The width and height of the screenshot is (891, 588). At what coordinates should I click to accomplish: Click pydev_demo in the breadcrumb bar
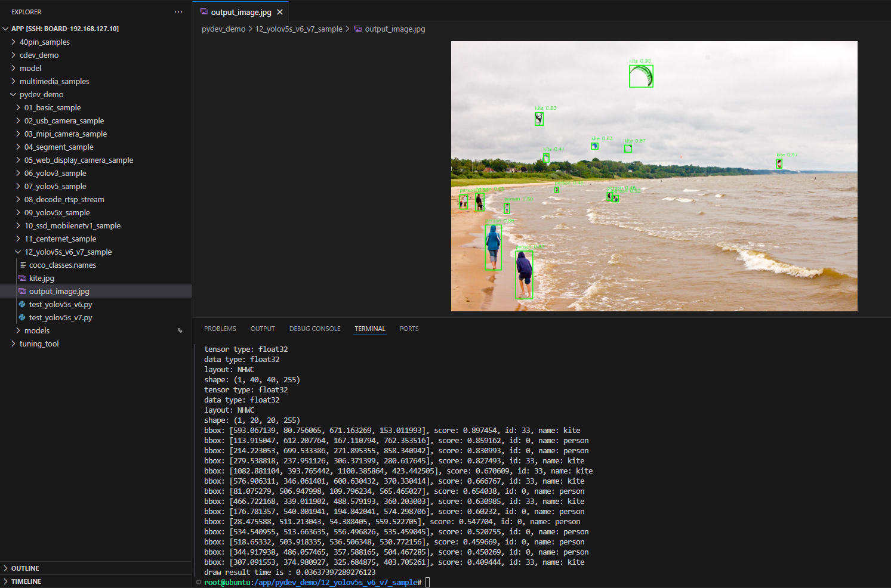(223, 29)
